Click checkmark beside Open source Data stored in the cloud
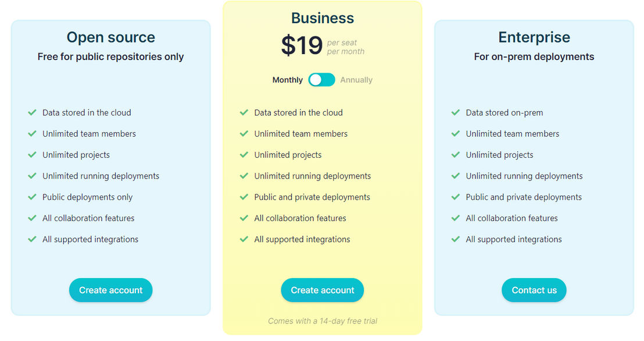The image size is (644, 341). pos(32,112)
